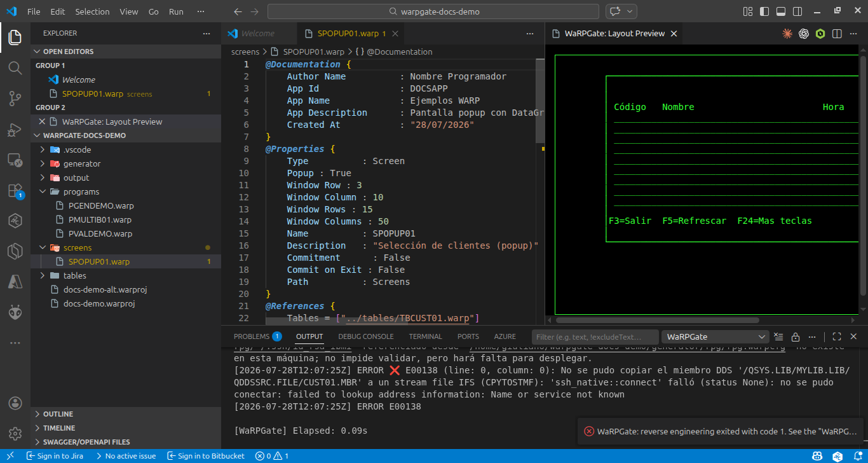Open the Search view in activity bar

tap(15, 67)
